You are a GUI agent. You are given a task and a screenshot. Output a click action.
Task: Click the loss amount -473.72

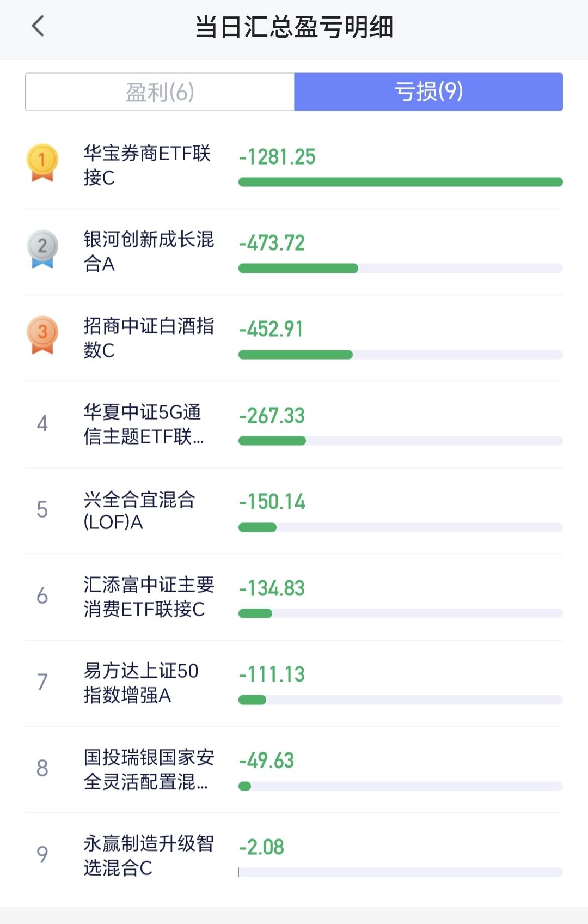coord(272,243)
